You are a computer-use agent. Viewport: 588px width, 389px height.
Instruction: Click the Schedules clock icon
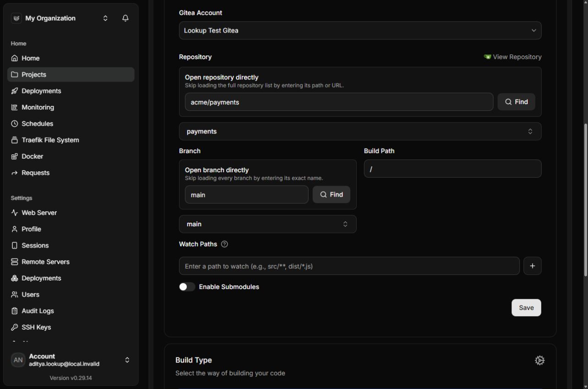click(x=15, y=124)
